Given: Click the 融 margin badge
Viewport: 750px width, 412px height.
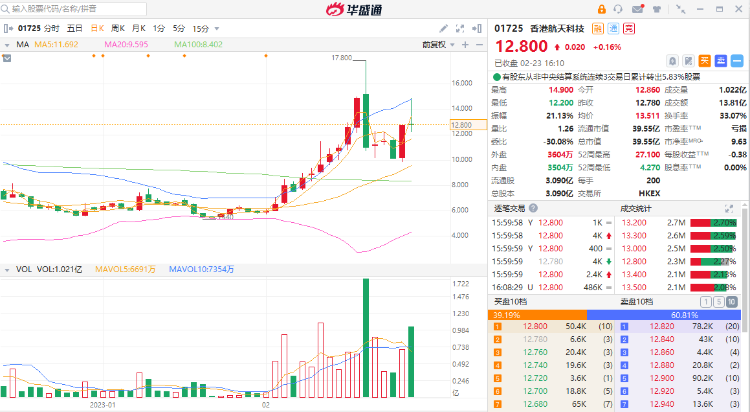Looking at the screenshot, I should [x=597, y=29].
